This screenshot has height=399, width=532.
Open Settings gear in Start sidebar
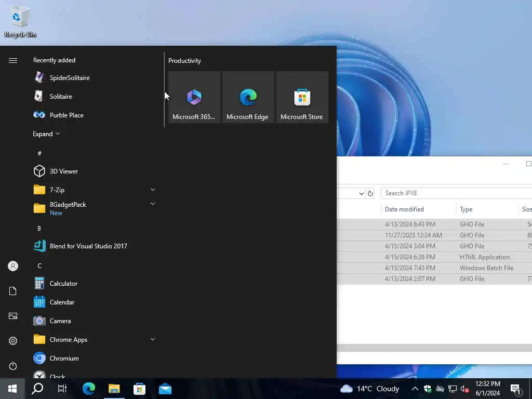tap(13, 341)
